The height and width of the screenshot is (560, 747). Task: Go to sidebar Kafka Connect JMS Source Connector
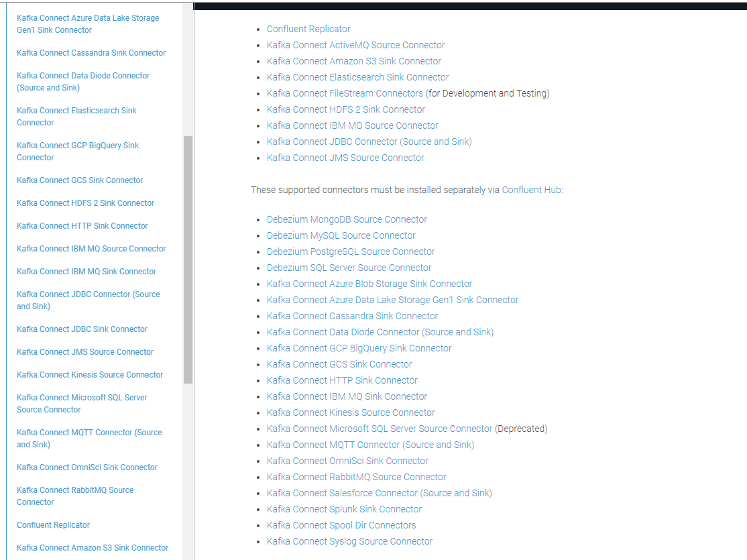(84, 352)
